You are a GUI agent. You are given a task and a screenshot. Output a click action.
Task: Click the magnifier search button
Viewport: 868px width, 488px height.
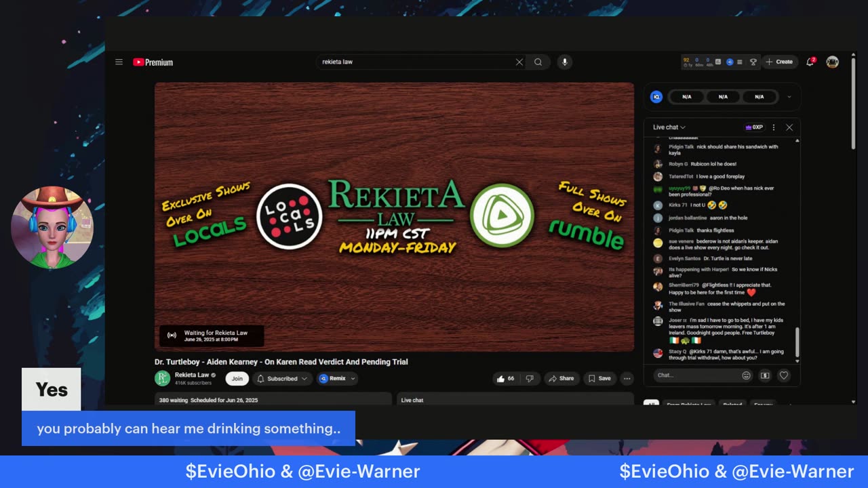pyautogui.click(x=538, y=62)
